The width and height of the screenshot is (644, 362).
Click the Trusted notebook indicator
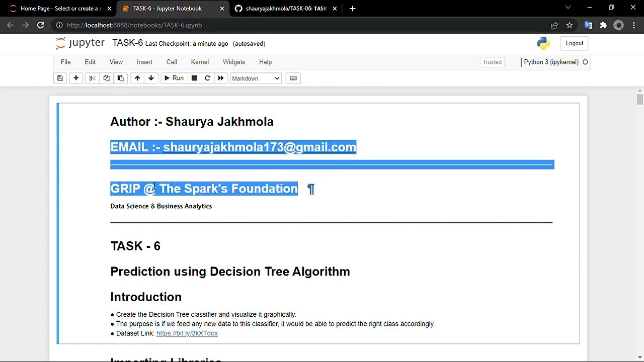point(492,62)
